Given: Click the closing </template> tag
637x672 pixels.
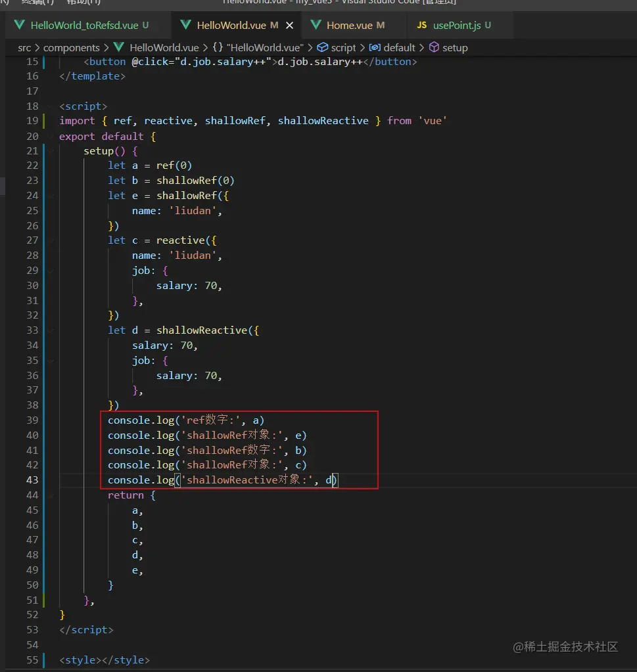Looking at the screenshot, I should pyautogui.click(x=92, y=76).
